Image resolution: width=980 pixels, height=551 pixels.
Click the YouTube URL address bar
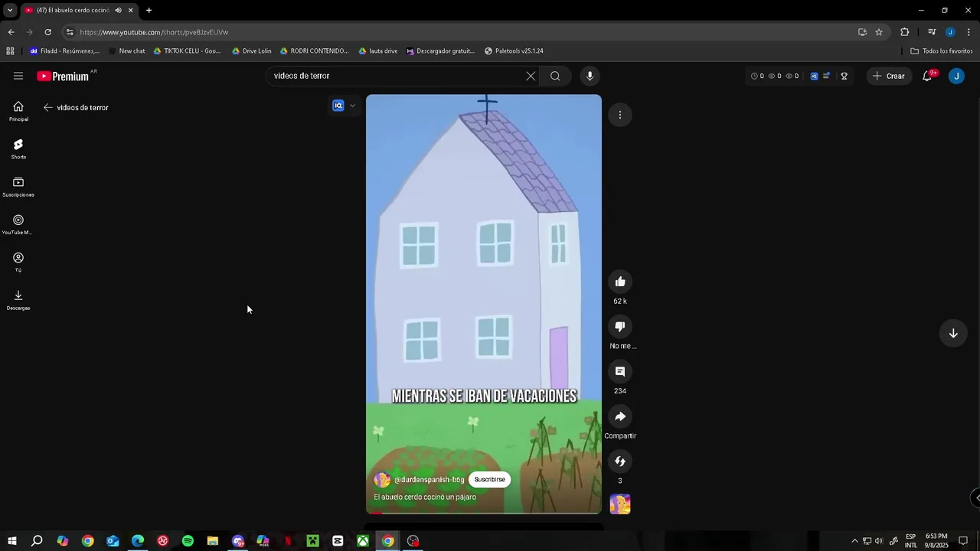pyautogui.click(x=459, y=32)
